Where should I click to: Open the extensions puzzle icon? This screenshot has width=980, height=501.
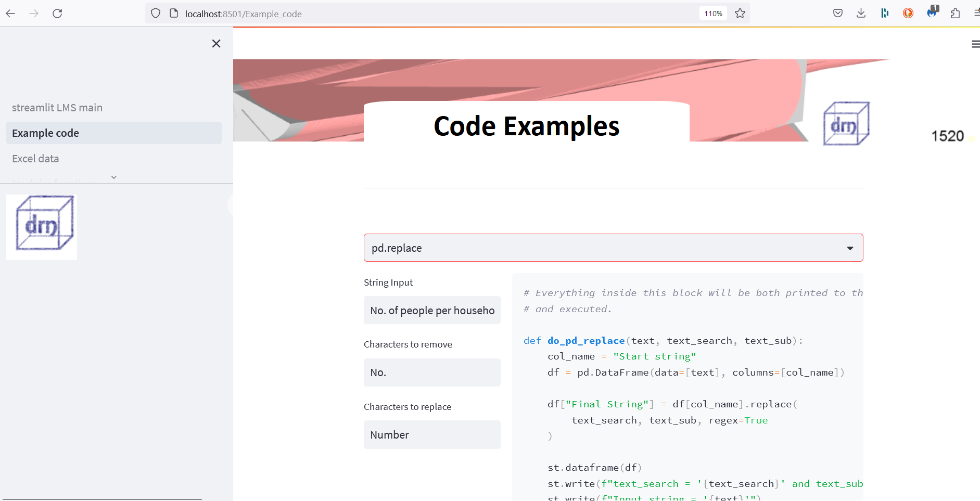[x=955, y=14]
